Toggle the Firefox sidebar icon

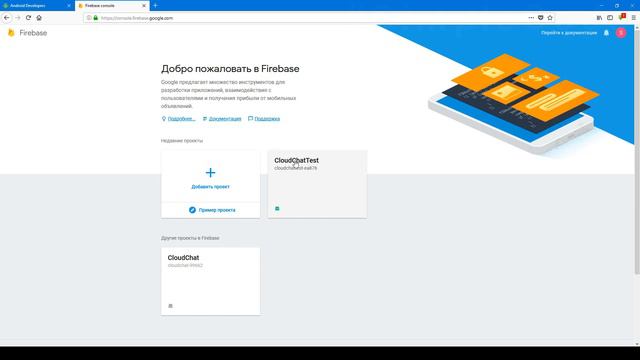610,18
